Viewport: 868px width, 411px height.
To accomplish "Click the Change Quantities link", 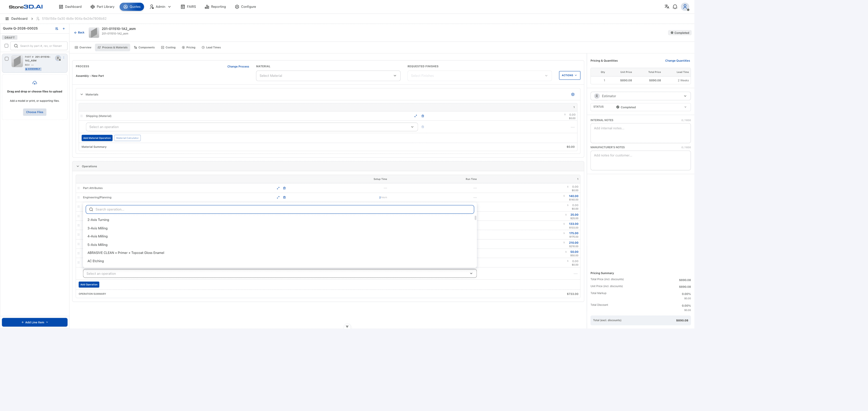I will pos(677,61).
